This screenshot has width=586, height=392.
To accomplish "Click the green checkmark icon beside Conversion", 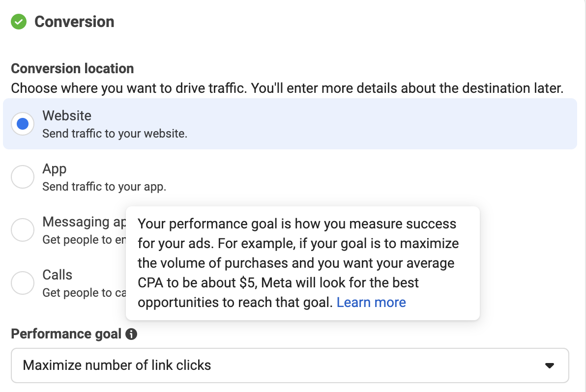I will tap(19, 22).
